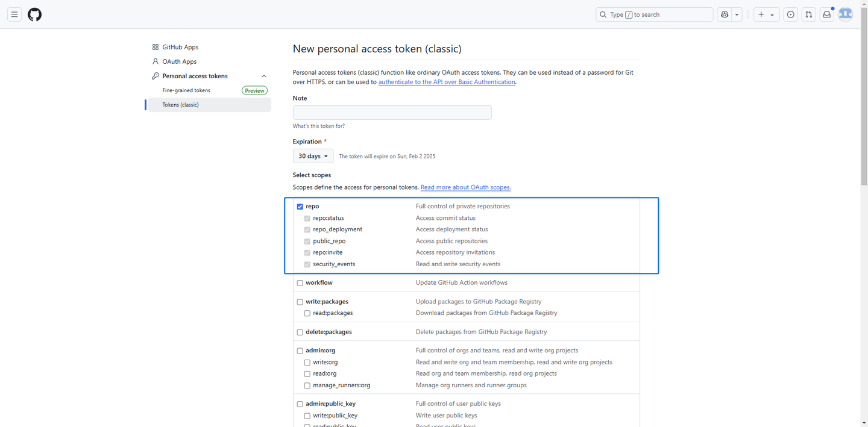
Task: Open Read more about OAuth scopes link
Action: click(x=465, y=187)
